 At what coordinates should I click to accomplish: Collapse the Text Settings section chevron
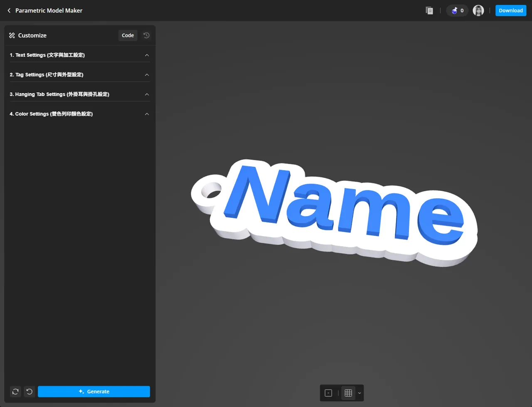click(x=147, y=55)
